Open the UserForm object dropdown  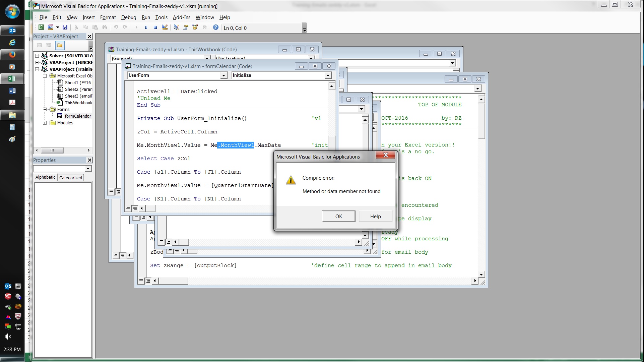pyautogui.click(x=224, y=76)
